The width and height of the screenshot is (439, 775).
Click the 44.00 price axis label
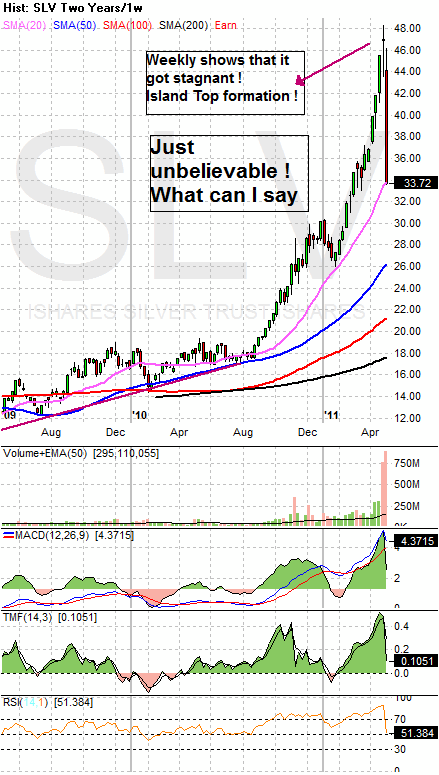407,72
